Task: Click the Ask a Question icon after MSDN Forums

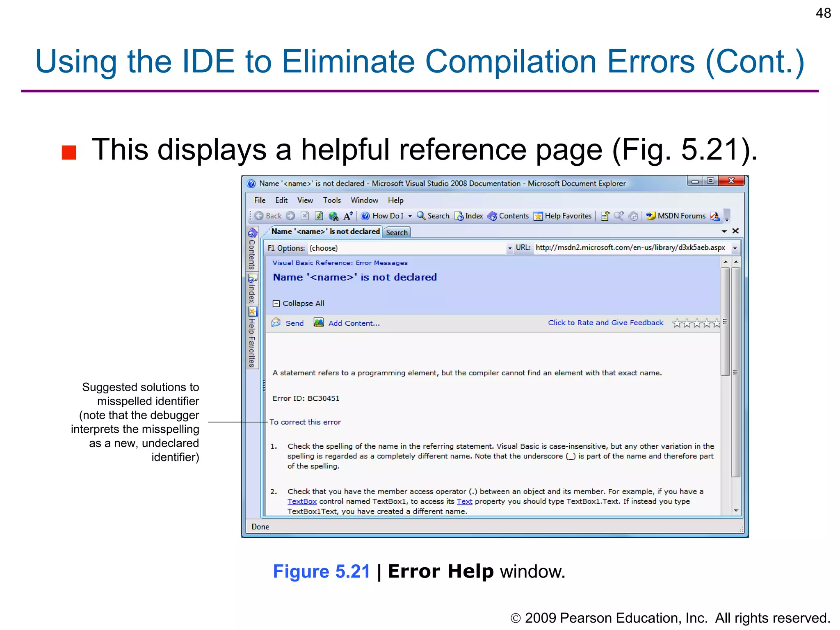Action: click(715, 216)
